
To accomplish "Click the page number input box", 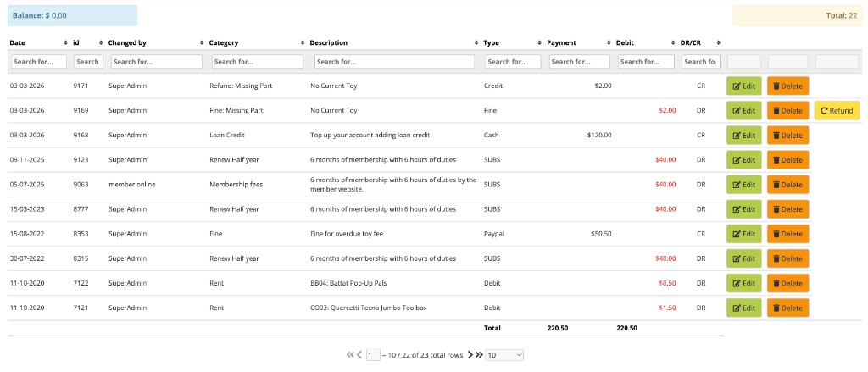I will tap(373, 355).
